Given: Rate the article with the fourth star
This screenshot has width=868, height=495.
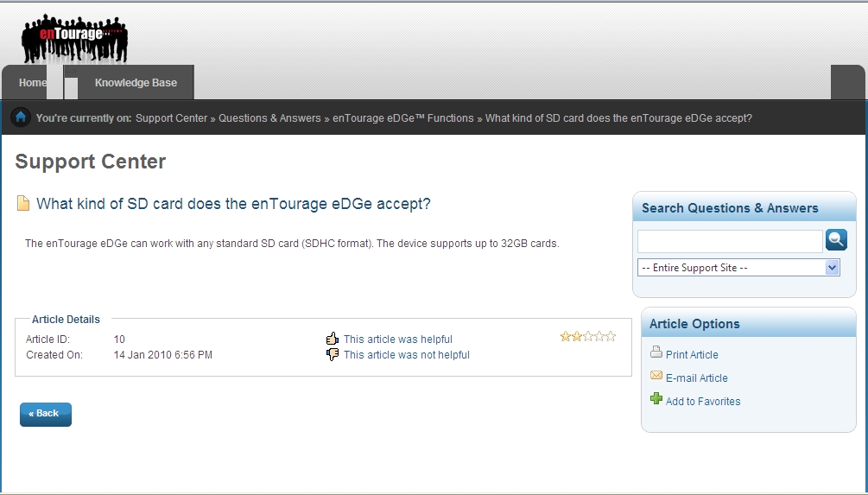Looking at the screenshot, I should pos(599,336).
